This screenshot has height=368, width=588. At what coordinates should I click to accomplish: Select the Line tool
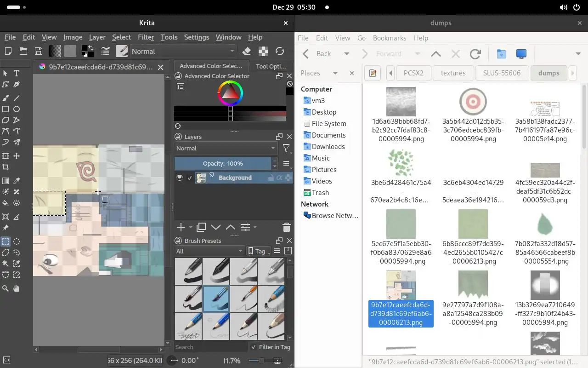[x=17, y=98]
